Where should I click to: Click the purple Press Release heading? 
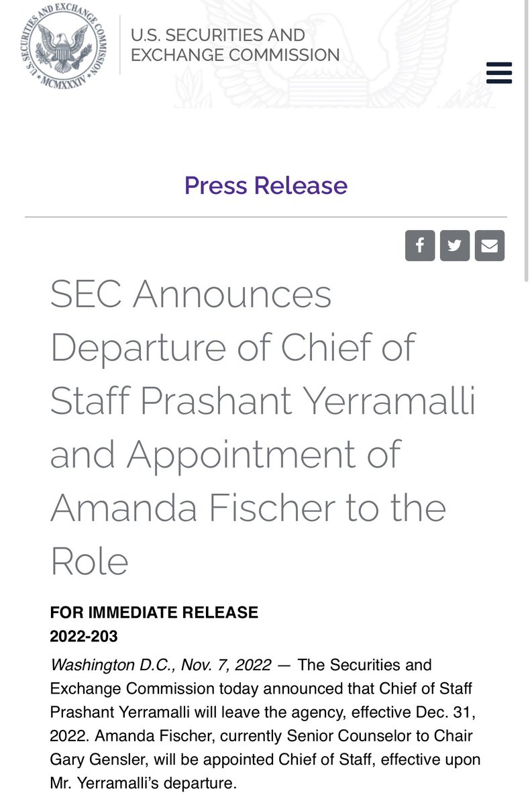266,186
